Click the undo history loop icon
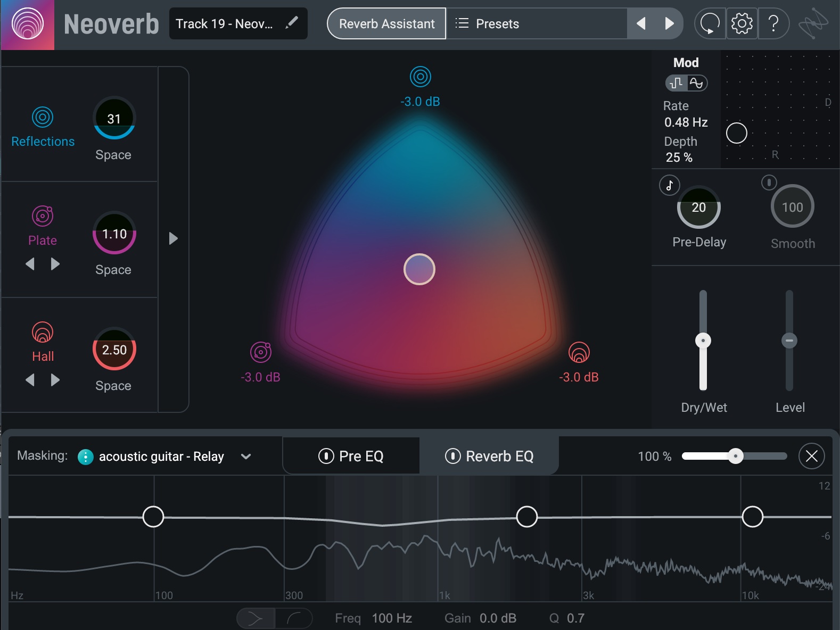 point(710,23)
